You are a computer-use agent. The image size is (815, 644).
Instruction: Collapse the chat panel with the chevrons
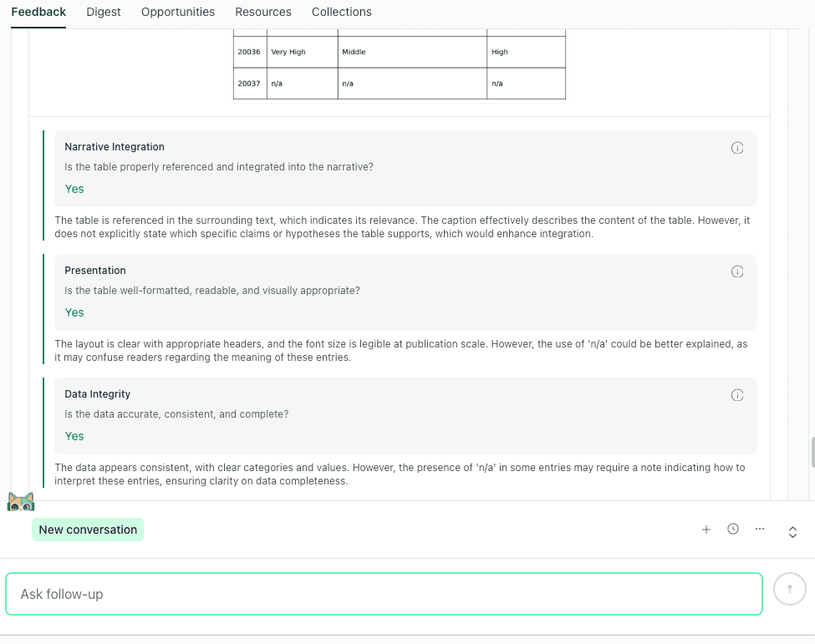pos(792,531)
